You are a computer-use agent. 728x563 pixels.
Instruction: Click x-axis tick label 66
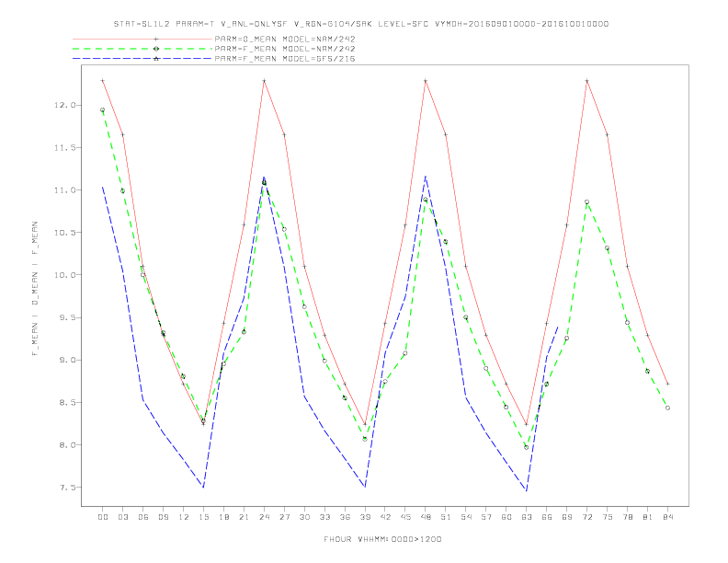pos(547,517)
